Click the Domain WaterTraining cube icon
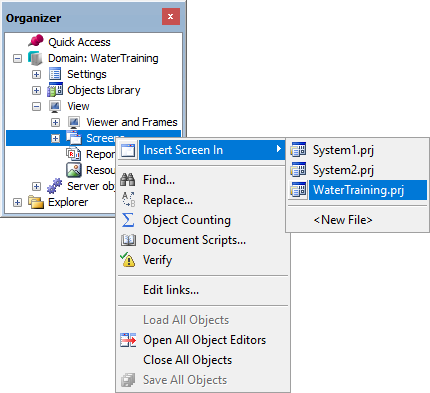The image size is (430, 393). tap(35, 58)
